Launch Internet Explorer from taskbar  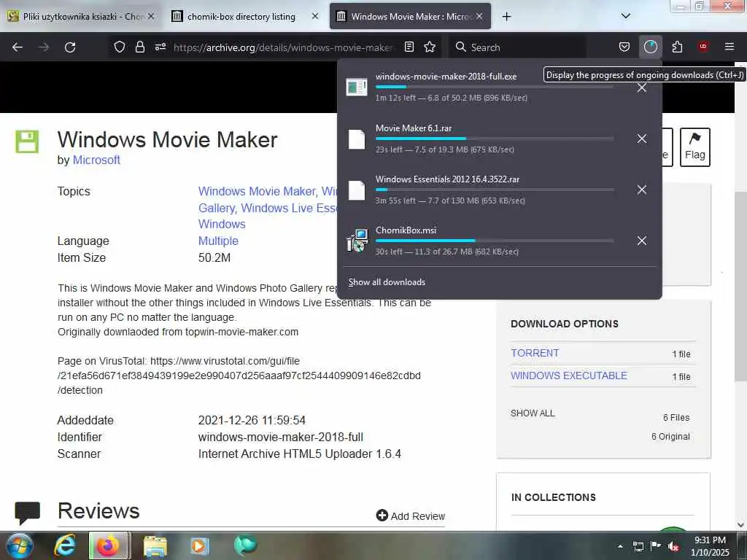pyautogui.click(x=65, y=545)
